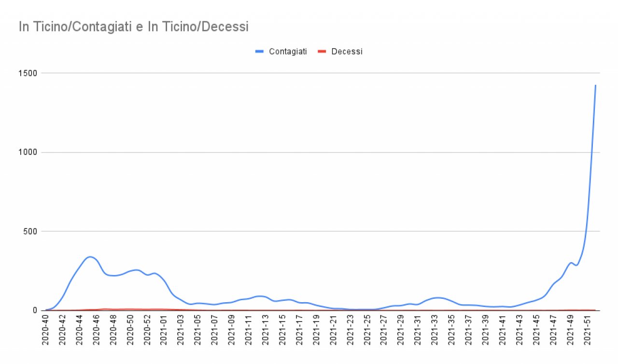Select the 2021-01 x-axis label
Image resolution: width=618 pixels, height=364 pixels.
pyautogui.click(x=164, y=330)
